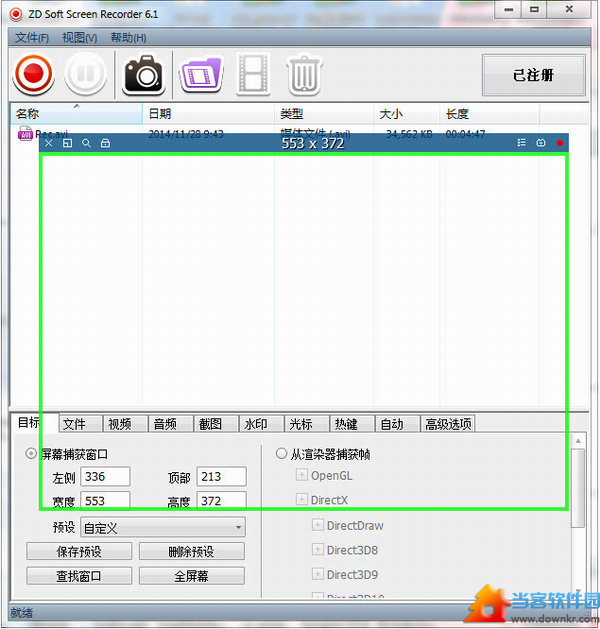Viewport: 600px width, 629px height.
Task: Select the Rec.avi file icon
Action: click(x=25, y=133)
